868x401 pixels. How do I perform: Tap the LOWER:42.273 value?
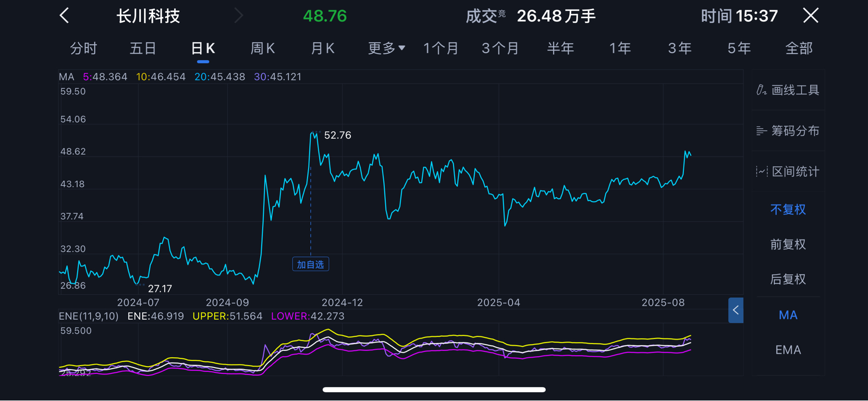click(x=308, y=316)
